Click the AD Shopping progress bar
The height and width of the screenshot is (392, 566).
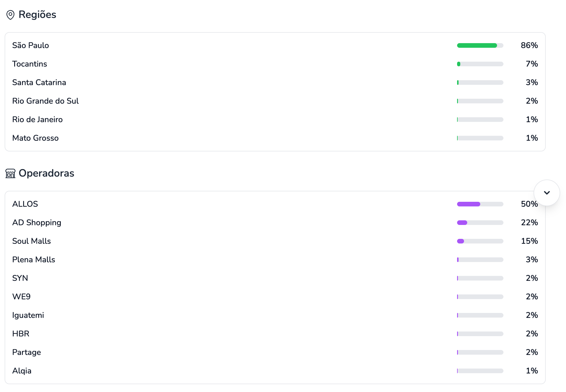(480, 223)
